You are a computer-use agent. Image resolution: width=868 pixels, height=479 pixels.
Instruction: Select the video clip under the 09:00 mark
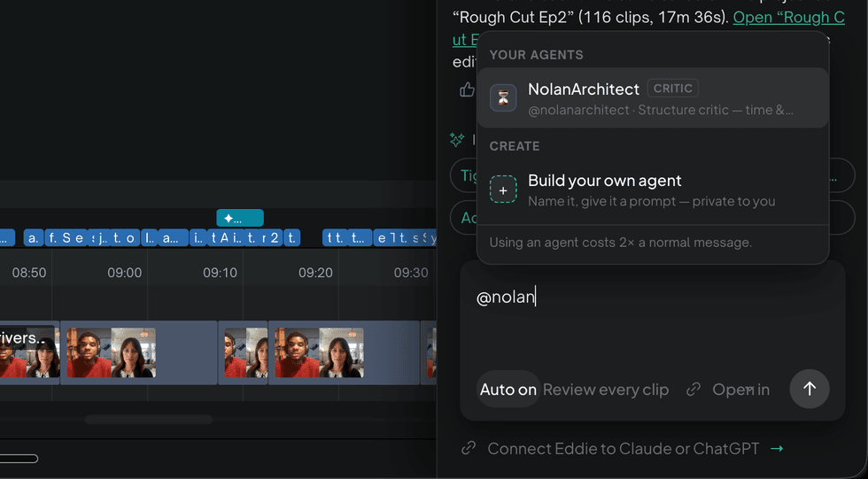click(138, 352)
